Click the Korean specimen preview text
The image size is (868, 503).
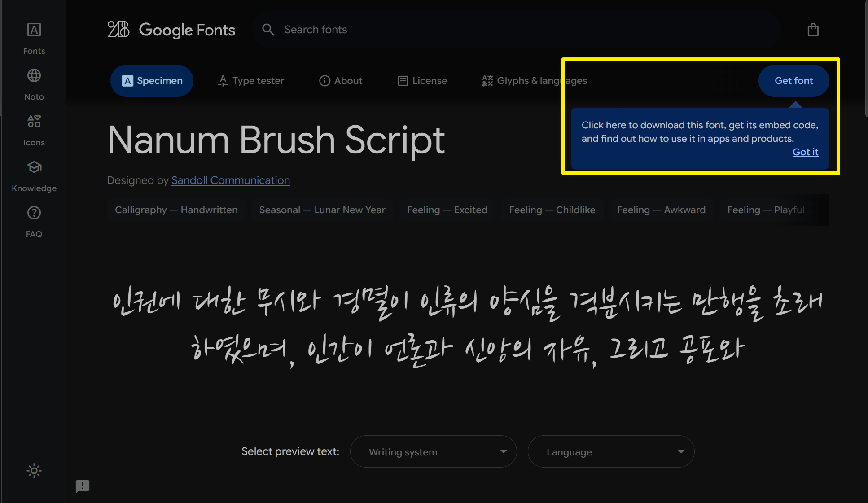468,326
